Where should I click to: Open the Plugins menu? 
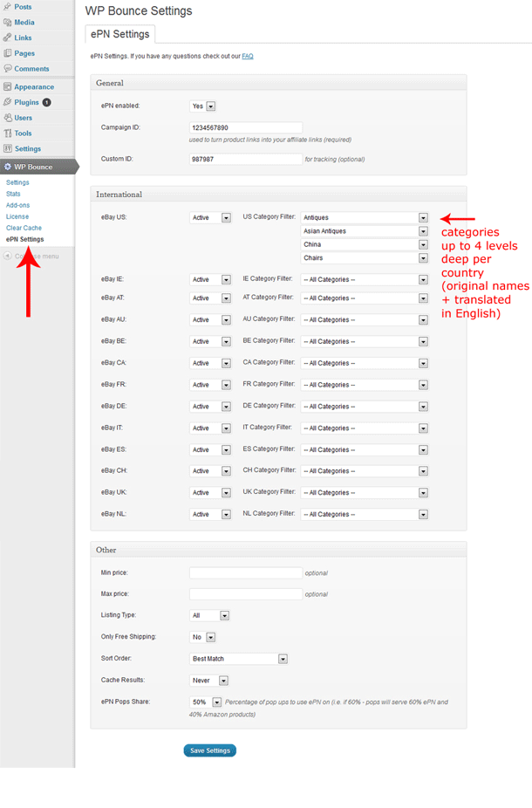(26, 102)
